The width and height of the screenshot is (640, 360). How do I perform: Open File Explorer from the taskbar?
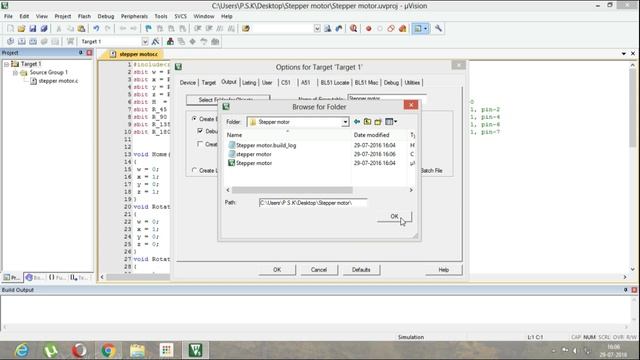point(137,350)
